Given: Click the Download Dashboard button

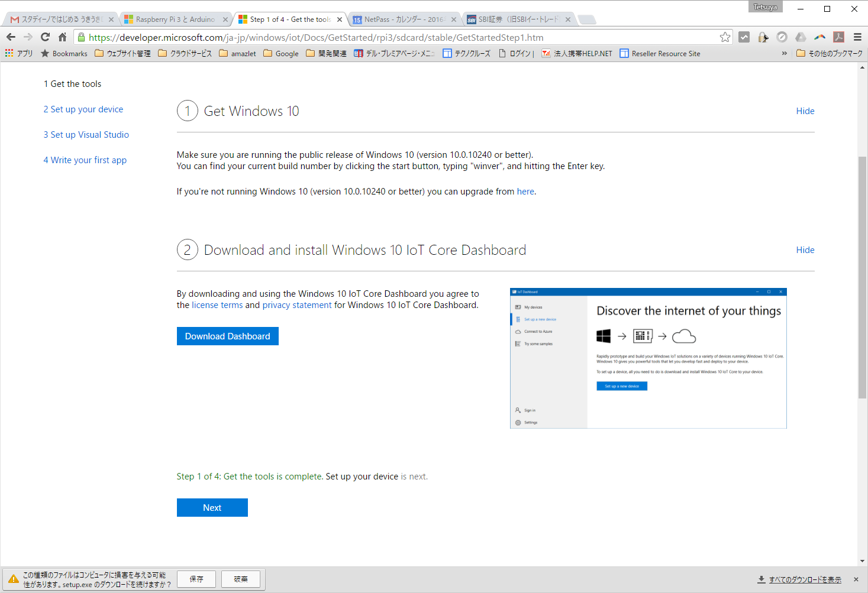Looking at the screenshot, I should pos(227,336).
